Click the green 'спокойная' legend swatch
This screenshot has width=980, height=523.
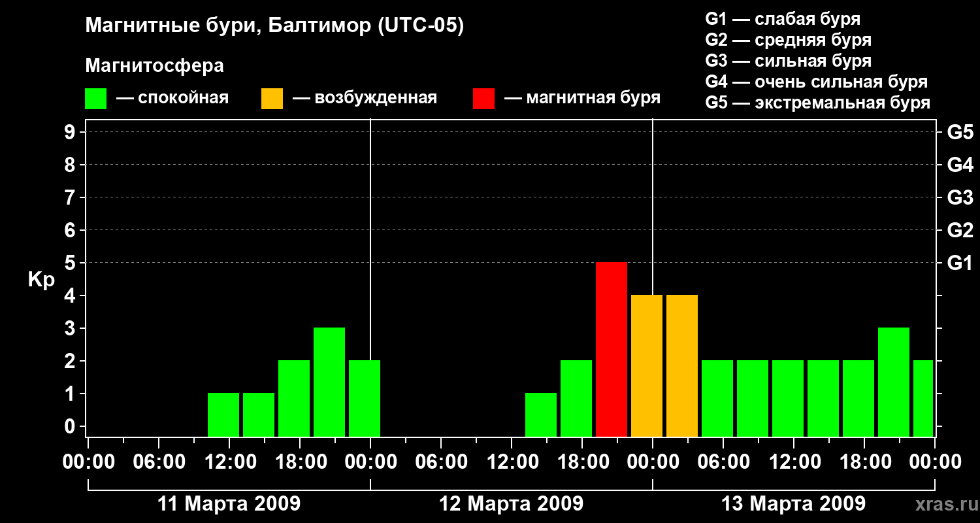coord(95,99)
